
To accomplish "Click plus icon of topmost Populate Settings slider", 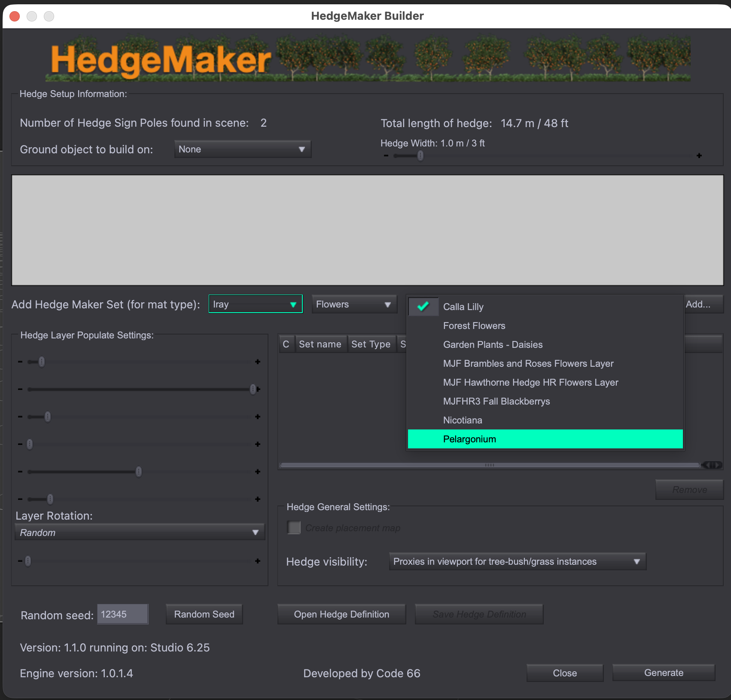I will click(258, 362).
